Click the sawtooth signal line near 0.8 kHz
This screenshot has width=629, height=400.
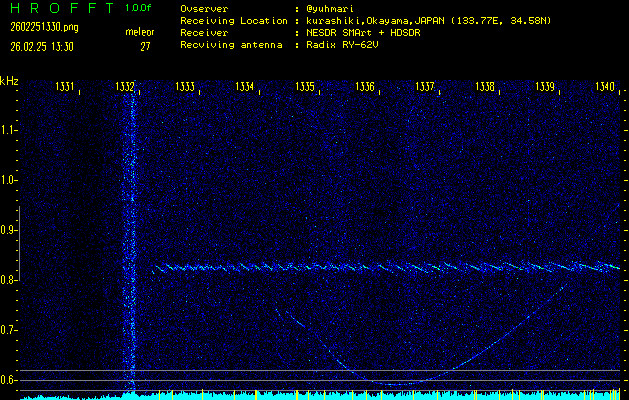coord(380,267)
